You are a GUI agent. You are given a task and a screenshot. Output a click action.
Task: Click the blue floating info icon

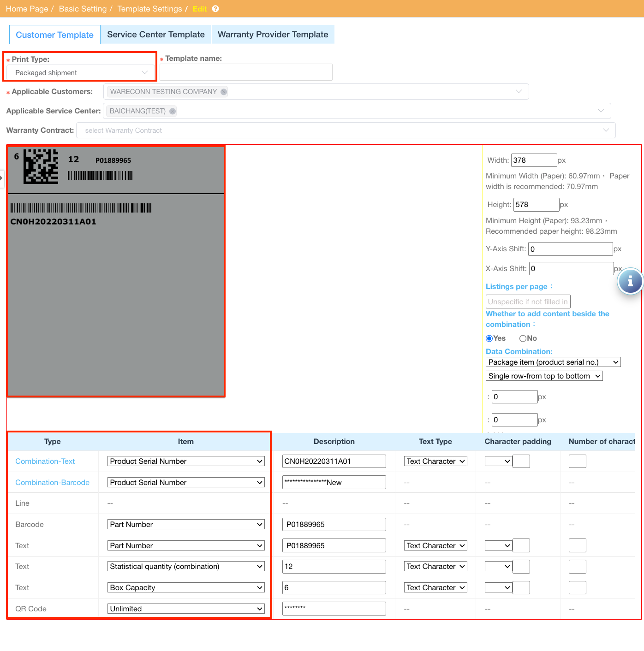(x=630, y=281)
